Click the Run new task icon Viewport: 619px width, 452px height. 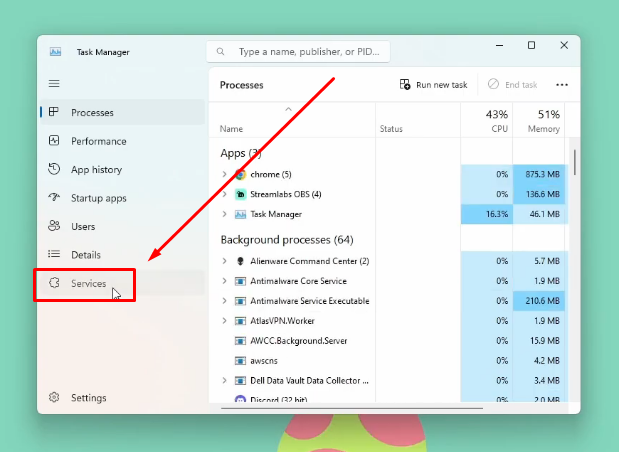click(405, 84)
